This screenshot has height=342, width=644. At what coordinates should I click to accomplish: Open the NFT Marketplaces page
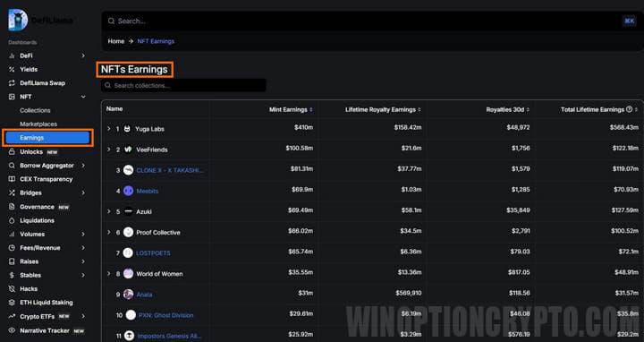[38, 124]
